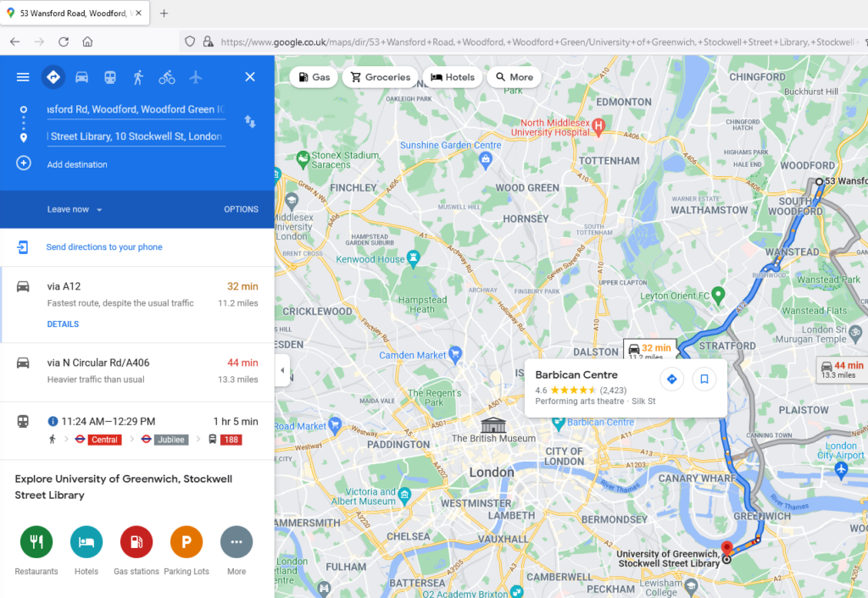Click North Middlesex University Hospital marker
The height and width of the screenshot is (598, 868).
click(x=598, y=125)
